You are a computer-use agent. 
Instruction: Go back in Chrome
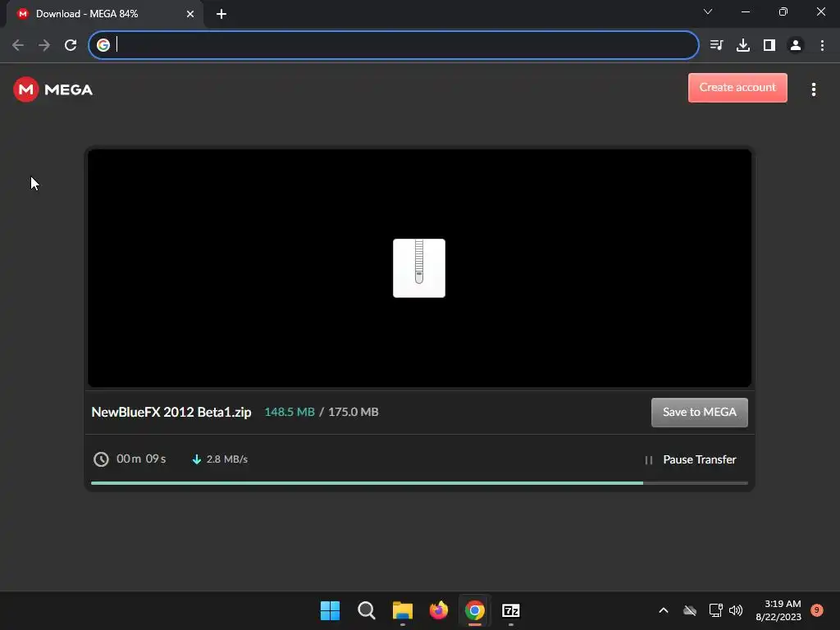click(x=18, y=45)
